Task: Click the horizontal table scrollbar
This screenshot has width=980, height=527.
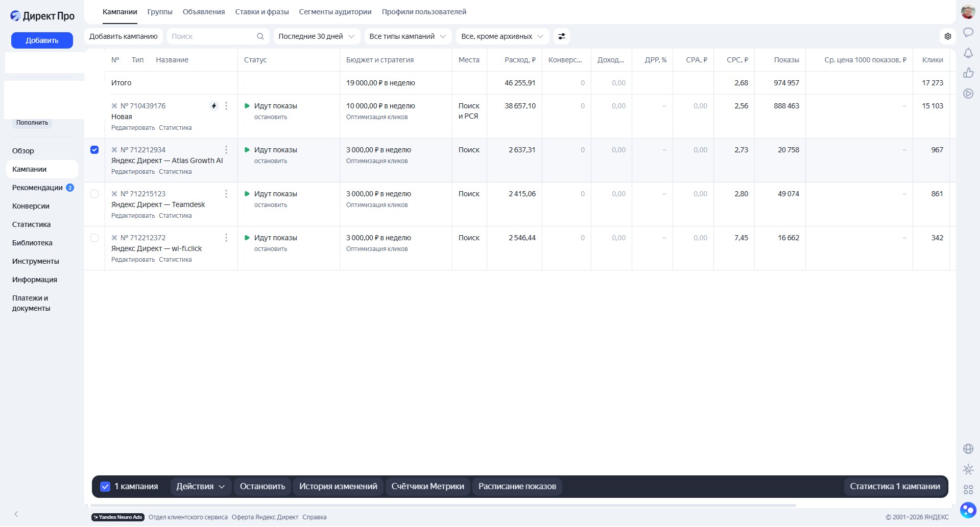Action: coord(443,506)
